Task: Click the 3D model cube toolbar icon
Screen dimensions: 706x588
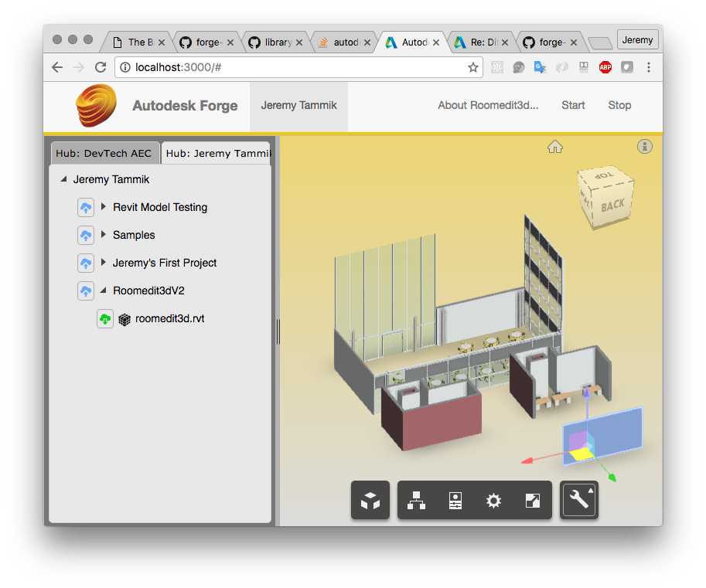Action: (x=370, y=500)
